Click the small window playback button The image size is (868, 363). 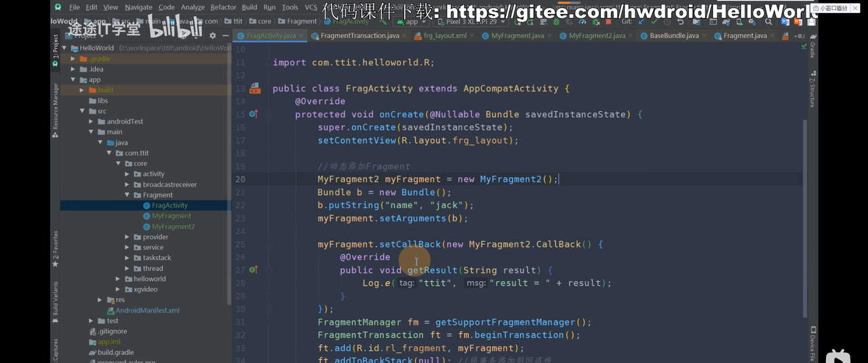pos(833,8)
